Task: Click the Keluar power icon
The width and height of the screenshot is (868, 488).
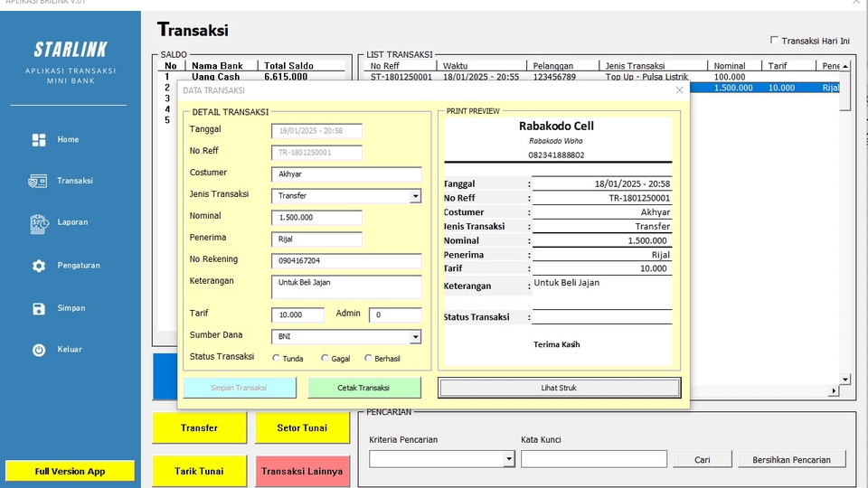Action: [x=39, y=350]
